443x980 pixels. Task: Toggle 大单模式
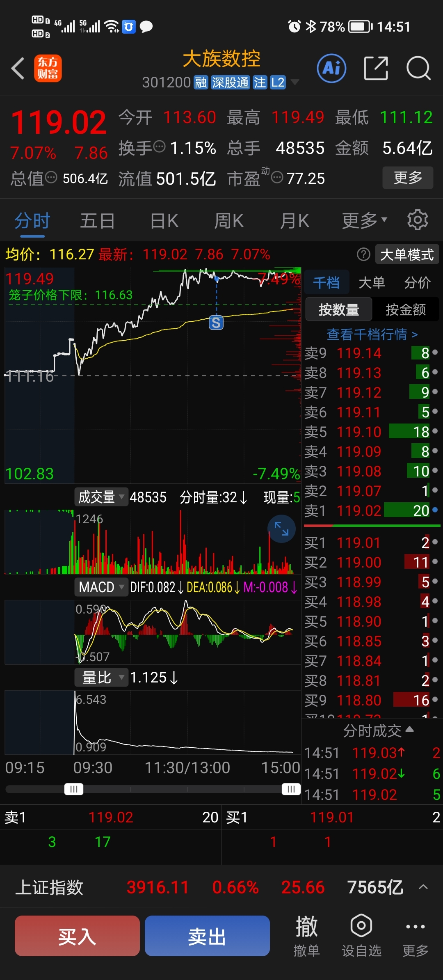pyautogui.click(x=407, y=254)
